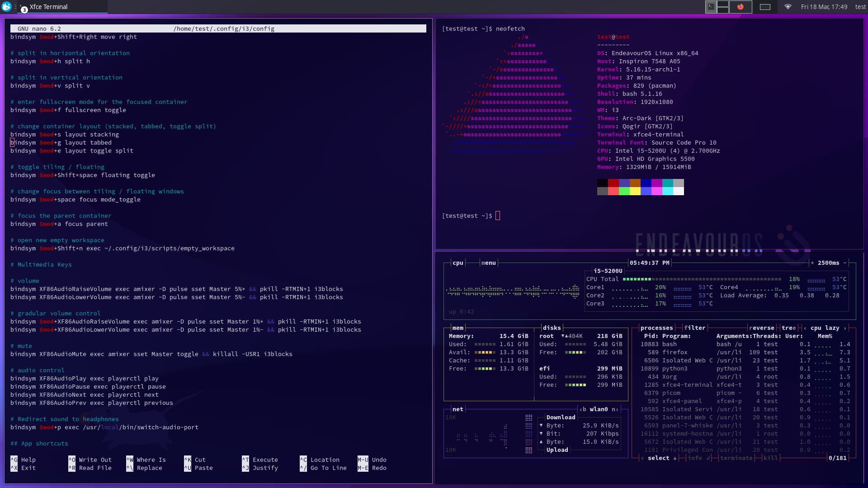Image resolution: width=868 pixels, height=488 pixels.
Task: Click ^O Write Out in nano footer
Action: (90, 460)
